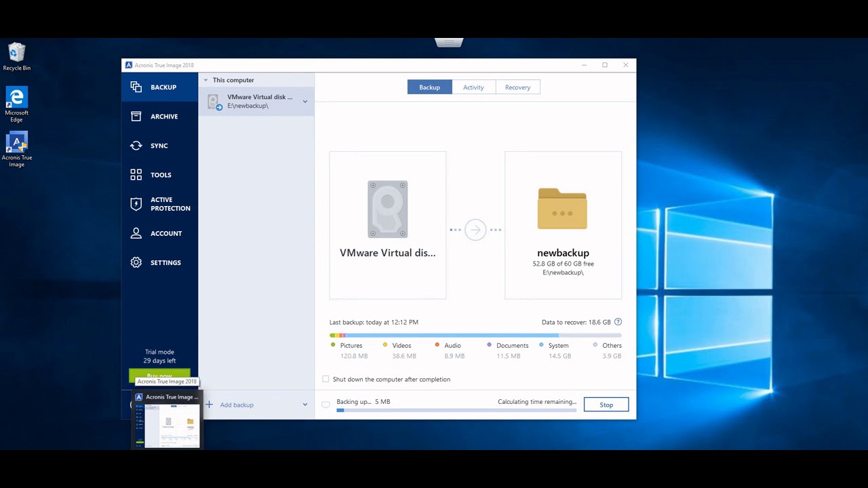The width and height of the screenshot is (868, 488).
Task: Click the Others legend label
Action: click(x=612, y=346)
